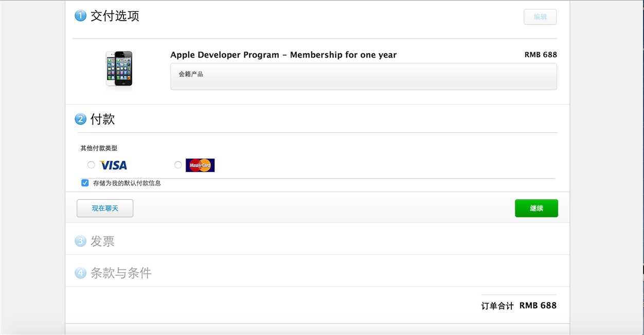The image size is (644, 335).
Task: Click the 存储为我的默认付款信息 label text
Action: (127, 183)
